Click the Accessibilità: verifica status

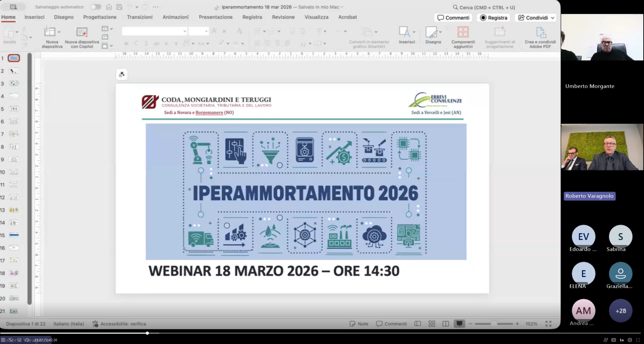pyautogui.click(x=119, y=324)
